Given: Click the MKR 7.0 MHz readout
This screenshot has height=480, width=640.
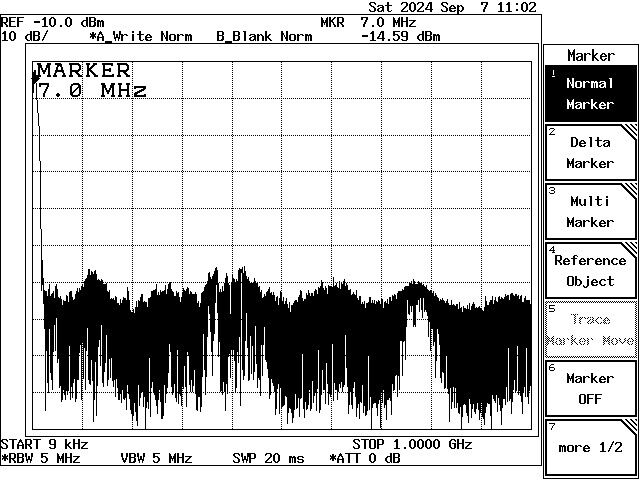Looking at the screenshot, I should [368, 22].
